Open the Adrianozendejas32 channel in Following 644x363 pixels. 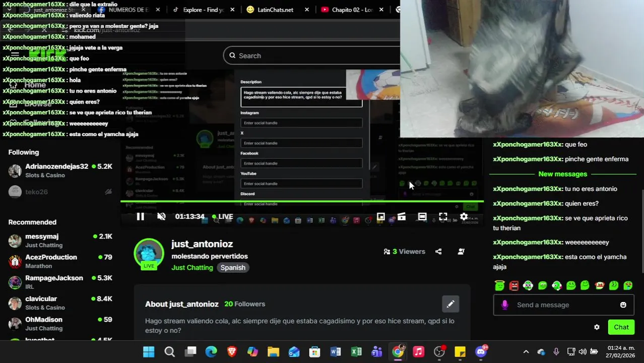pos(60,170)
